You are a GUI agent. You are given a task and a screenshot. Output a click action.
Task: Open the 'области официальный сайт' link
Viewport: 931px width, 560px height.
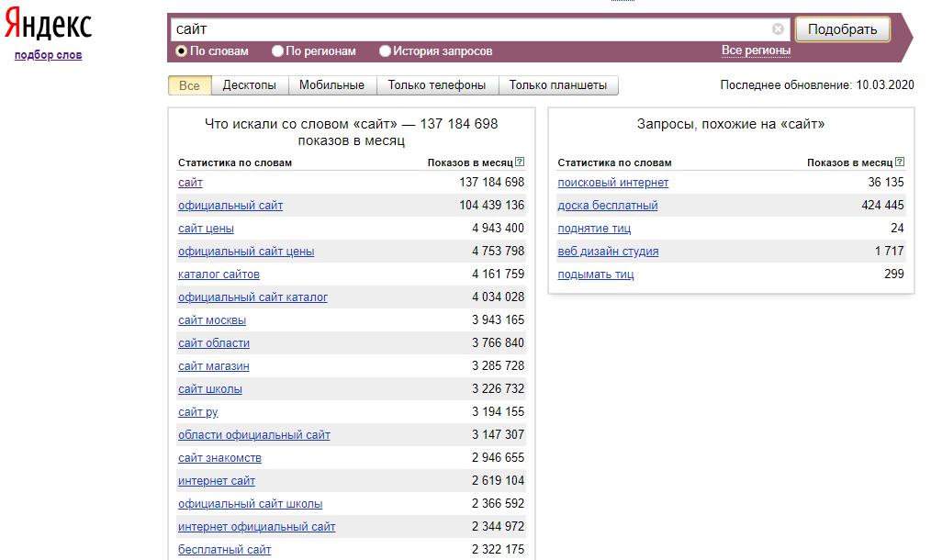coord(254,435)
